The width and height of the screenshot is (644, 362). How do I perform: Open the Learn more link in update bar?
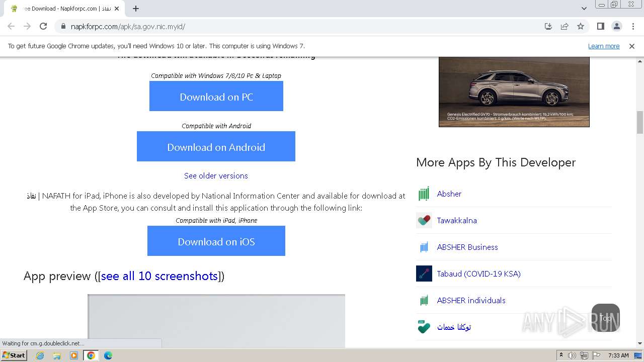coord(604,46)
